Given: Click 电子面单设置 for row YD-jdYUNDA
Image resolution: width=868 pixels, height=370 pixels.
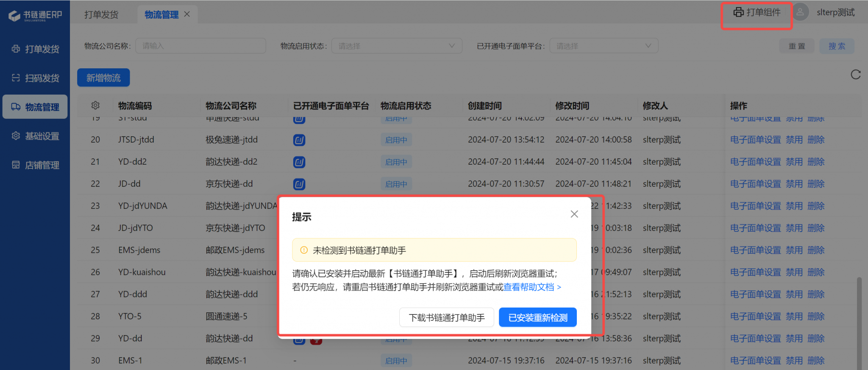Looking at the screenshot, I should [x=755, y=206].
